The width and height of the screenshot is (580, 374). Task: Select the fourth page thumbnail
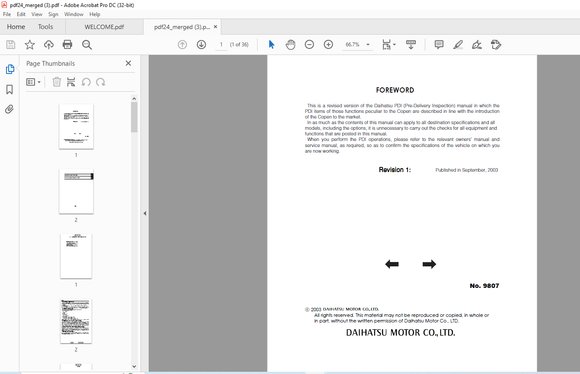coord(76,321)
